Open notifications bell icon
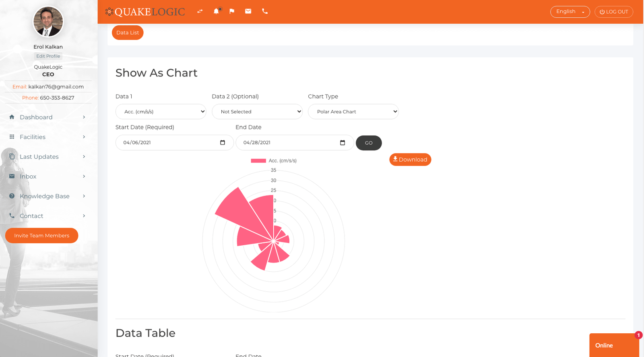This screenshot has height=357, width=644. (x=217, y=11)
